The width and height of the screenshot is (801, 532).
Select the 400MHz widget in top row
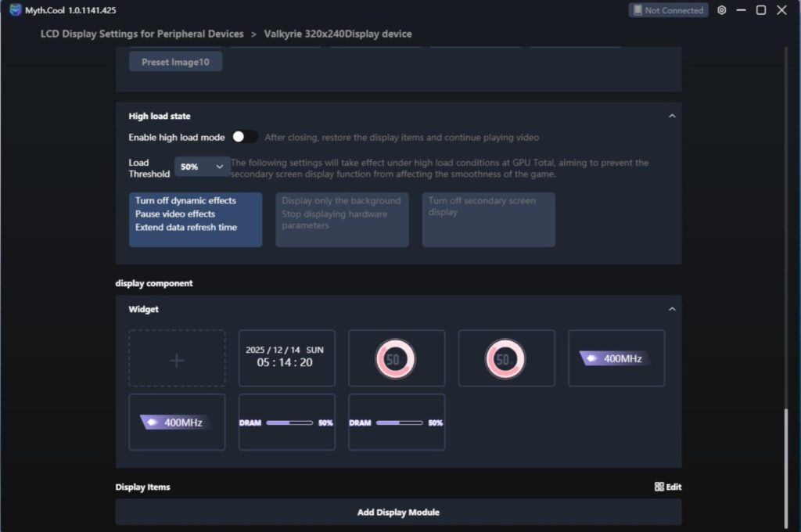click(x=616, y=358)
